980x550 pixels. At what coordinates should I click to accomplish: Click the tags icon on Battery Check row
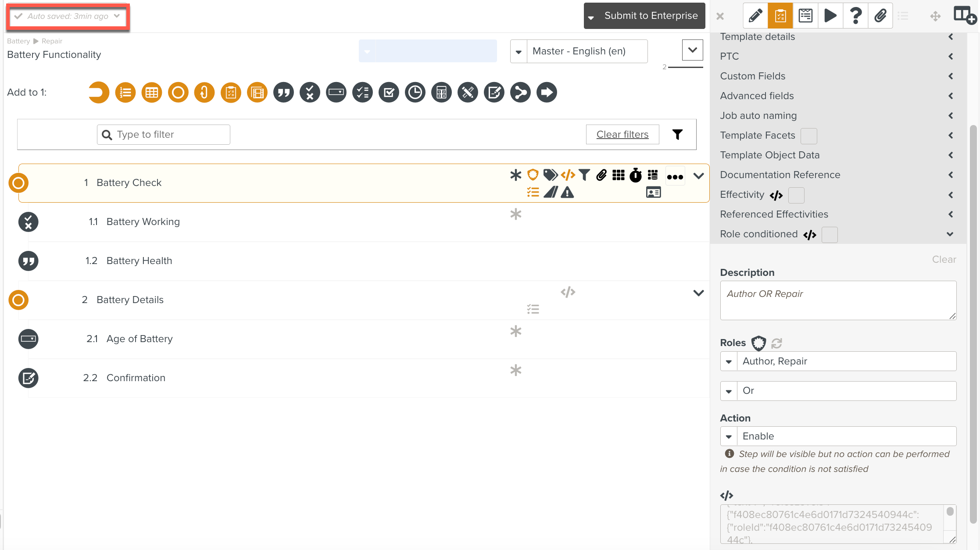[550, 175]
